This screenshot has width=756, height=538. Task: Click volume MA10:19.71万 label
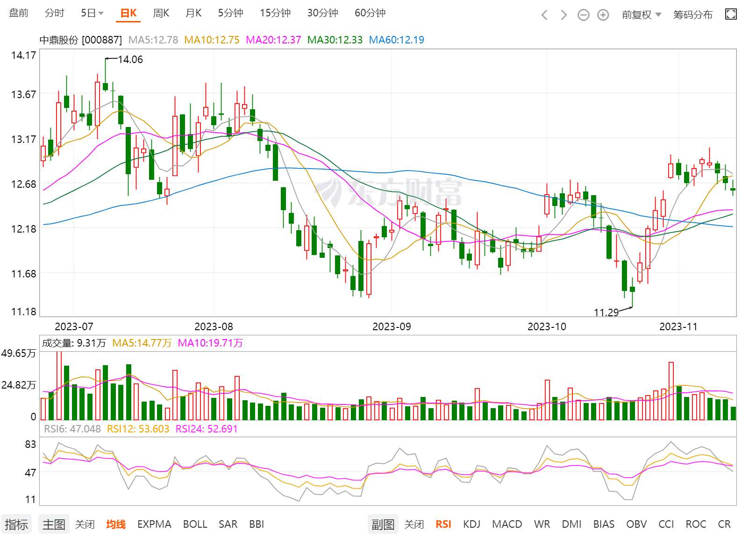point(210,343)
